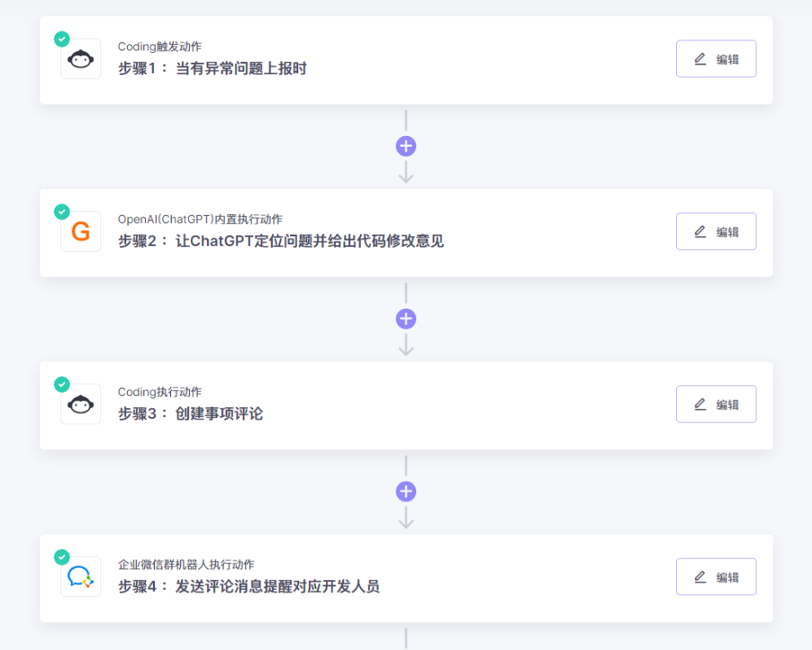Open step 3 "创建事项评论" title
This screenshot has width=812, height=650.
pos(191,414)
